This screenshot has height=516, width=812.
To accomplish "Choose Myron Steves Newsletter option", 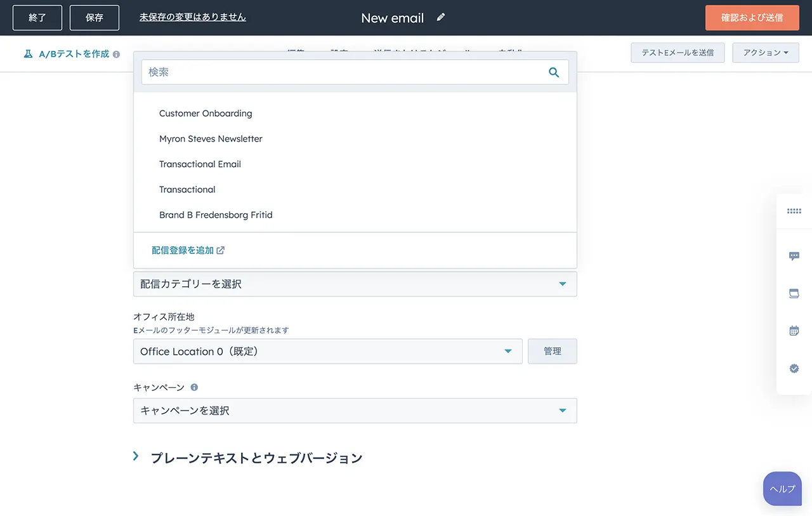I will click(211, 139).
